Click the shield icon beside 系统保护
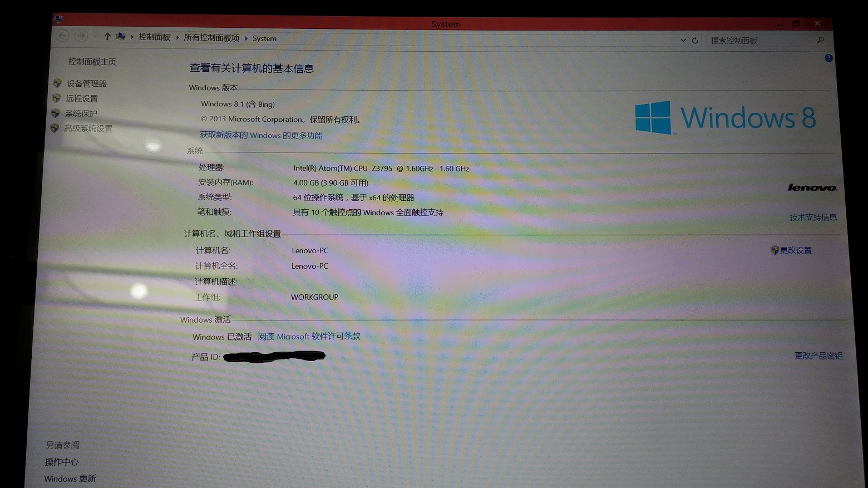Screen dimensions: 868x488 [55, 113]
